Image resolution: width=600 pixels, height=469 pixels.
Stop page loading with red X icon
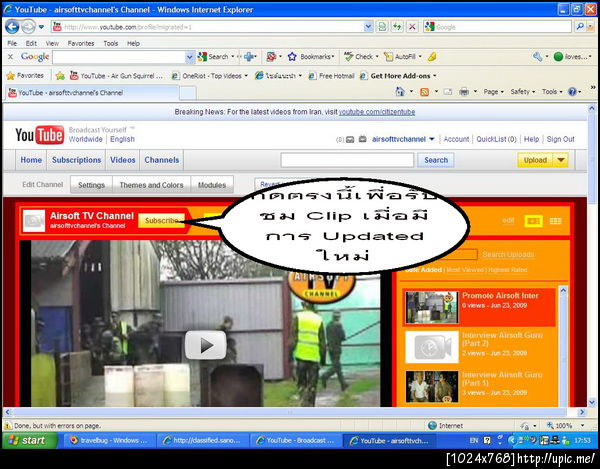412,27
